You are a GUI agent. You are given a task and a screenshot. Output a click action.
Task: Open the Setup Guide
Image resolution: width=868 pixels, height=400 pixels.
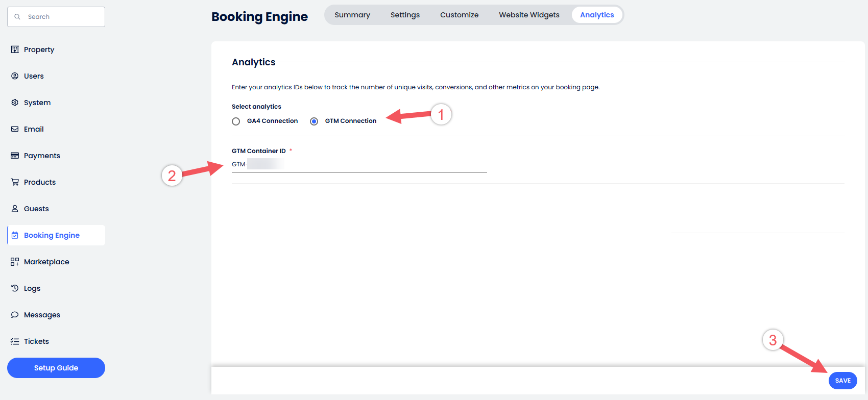(x=56, y=368)
